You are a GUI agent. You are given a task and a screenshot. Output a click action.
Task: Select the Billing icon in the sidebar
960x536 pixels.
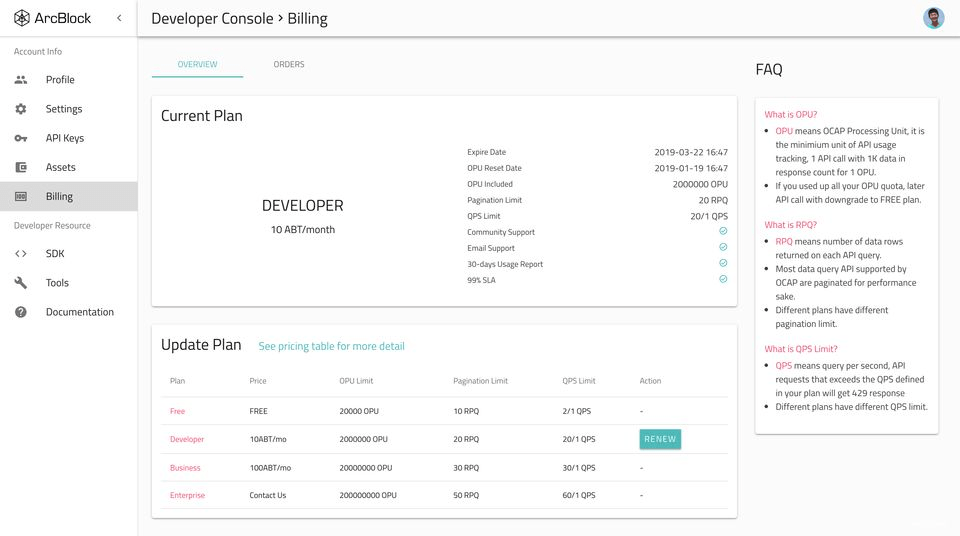pos(21,197)
